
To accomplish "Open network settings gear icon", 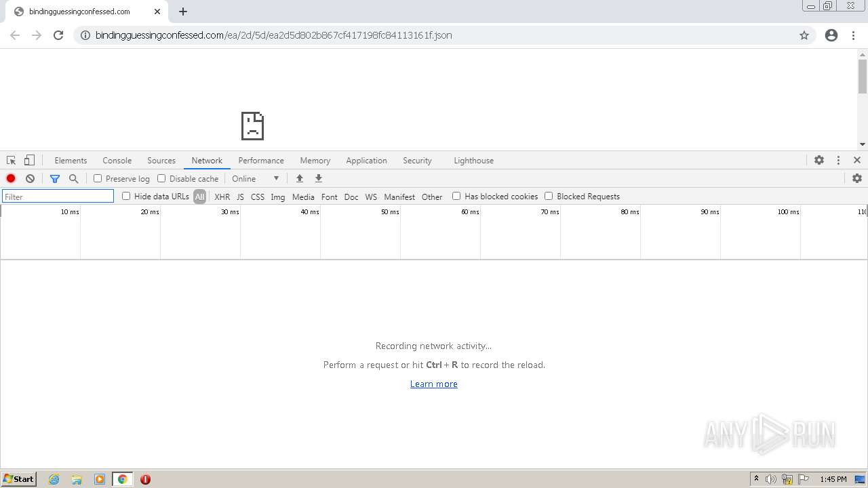I will (x=857, y=178).
